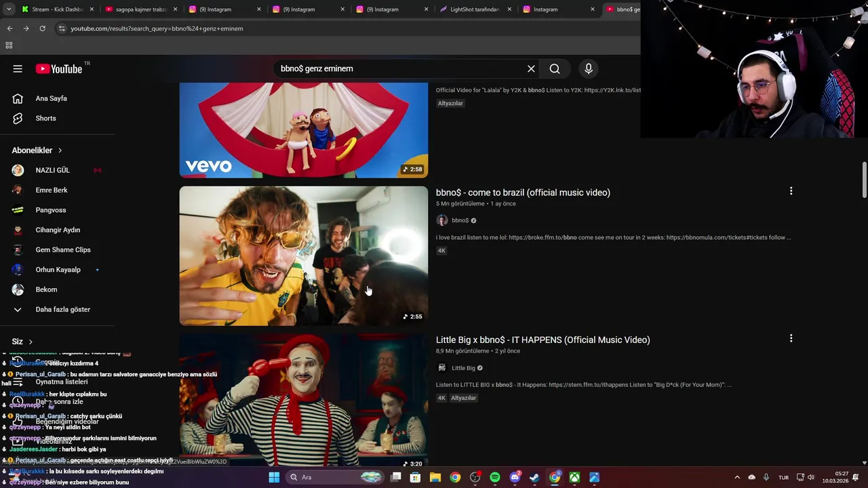The image size is (868, 488).
Task: Start voice search with the microphone
Action: [x=588, y=68]
